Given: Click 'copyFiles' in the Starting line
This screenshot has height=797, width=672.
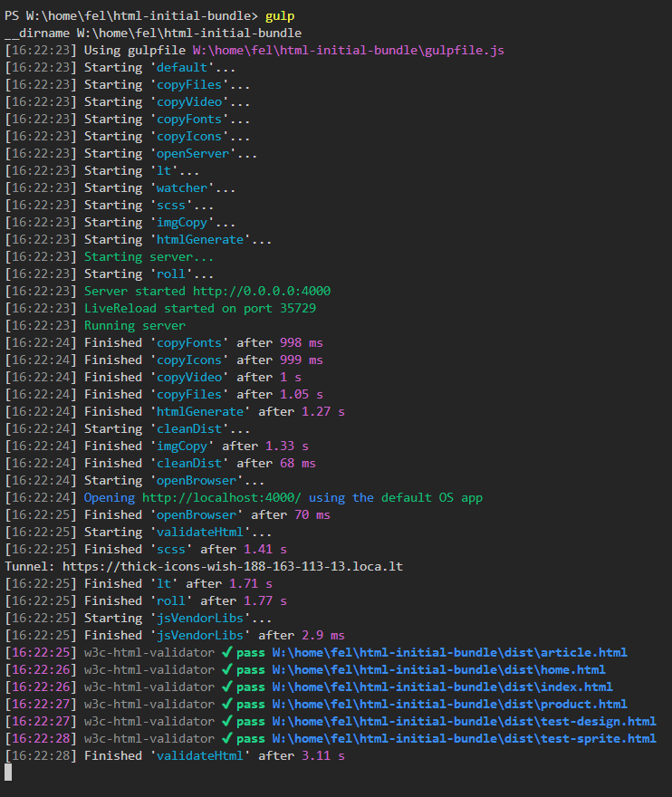Looking at the screenshot, I should pyautogui.click(x=189, y=85).
